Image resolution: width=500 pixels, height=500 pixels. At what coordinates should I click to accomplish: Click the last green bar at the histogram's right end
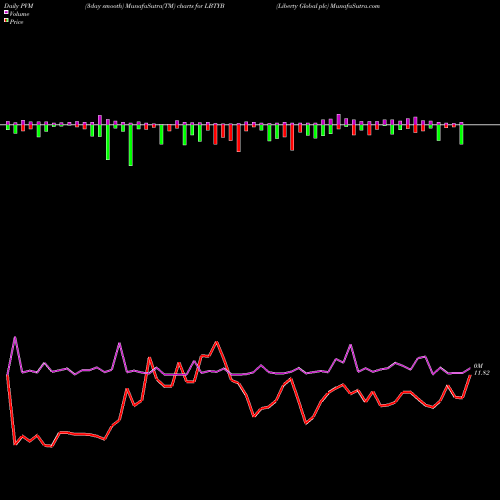coord(461,134)
